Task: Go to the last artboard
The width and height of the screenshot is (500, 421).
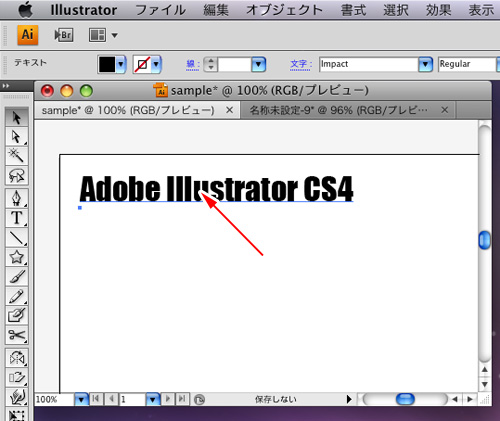Action: click(182, 399)
